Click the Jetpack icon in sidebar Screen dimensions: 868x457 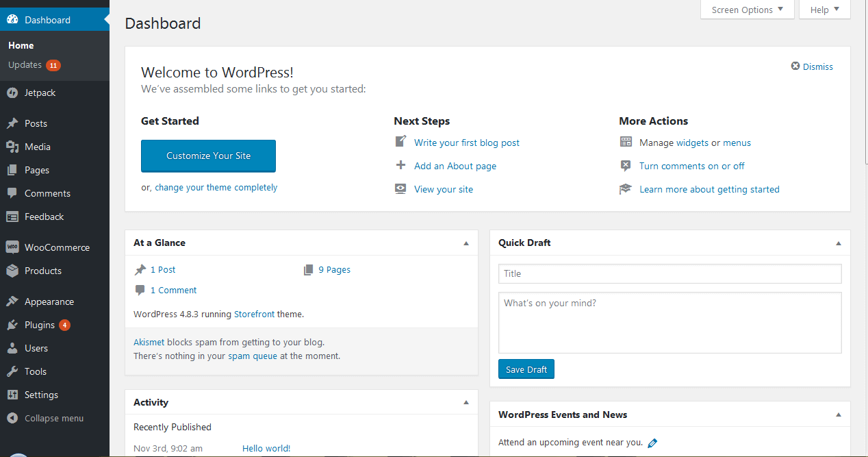coord(12,92)
